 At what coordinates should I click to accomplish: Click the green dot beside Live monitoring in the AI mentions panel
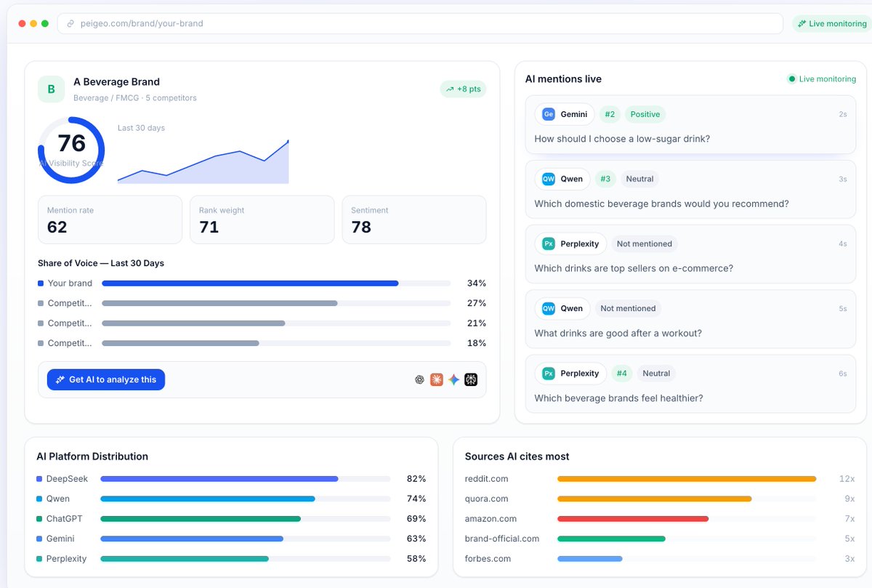[x=792, y=78]
